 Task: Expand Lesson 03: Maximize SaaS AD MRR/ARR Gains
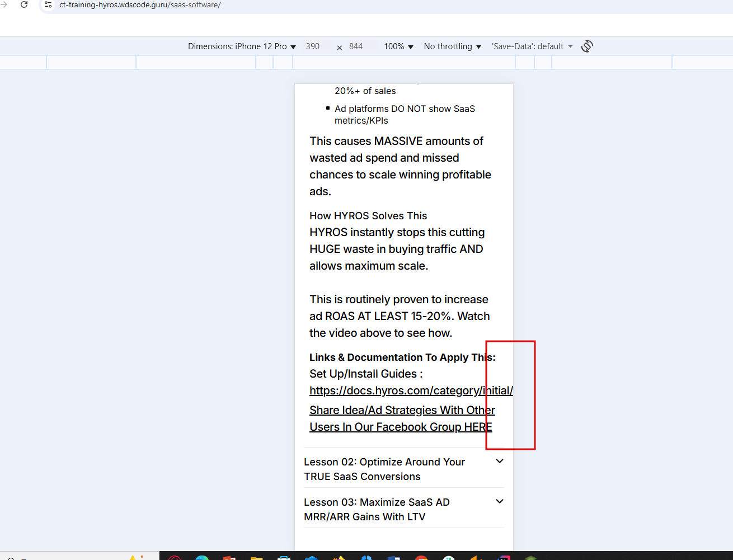pos(404,509)
